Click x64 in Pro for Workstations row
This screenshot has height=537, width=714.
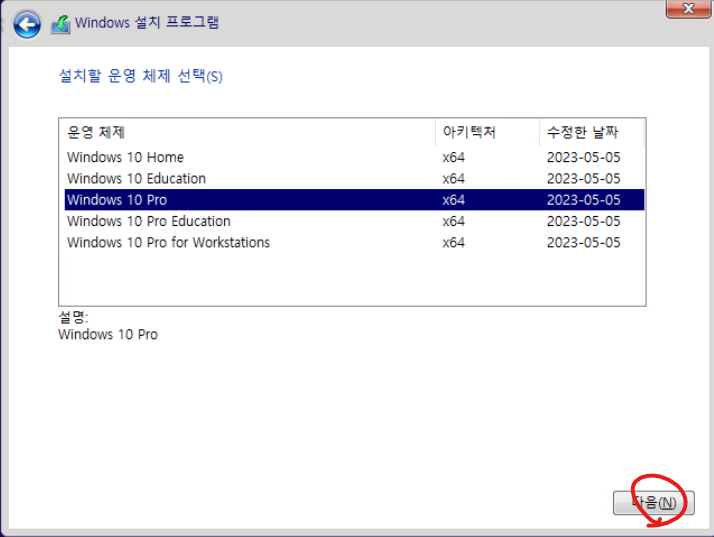(x=454, y=242)
